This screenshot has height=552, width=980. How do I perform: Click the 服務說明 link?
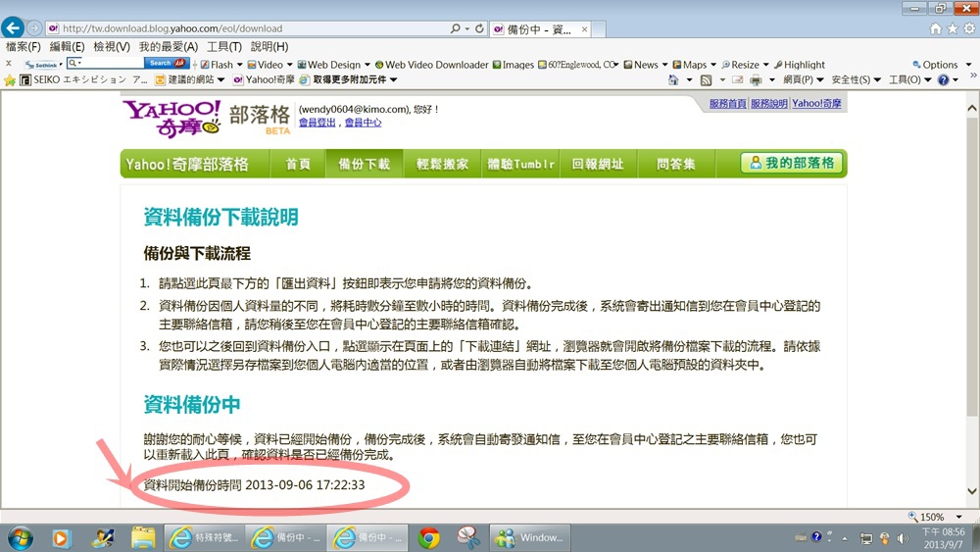pos(768,103)
